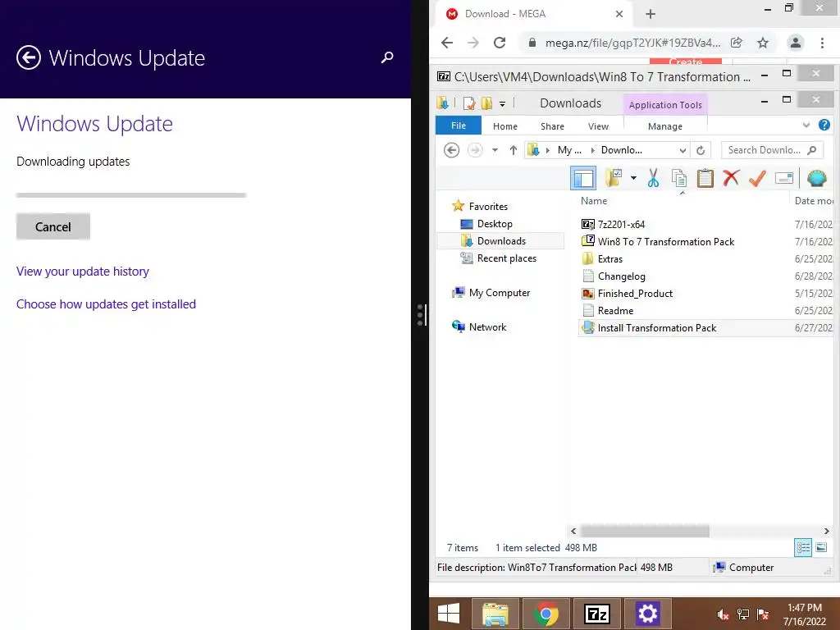Close the Download - MEGA tab
The width and height of the screenshot is (840, 630).
coord(619,14)
